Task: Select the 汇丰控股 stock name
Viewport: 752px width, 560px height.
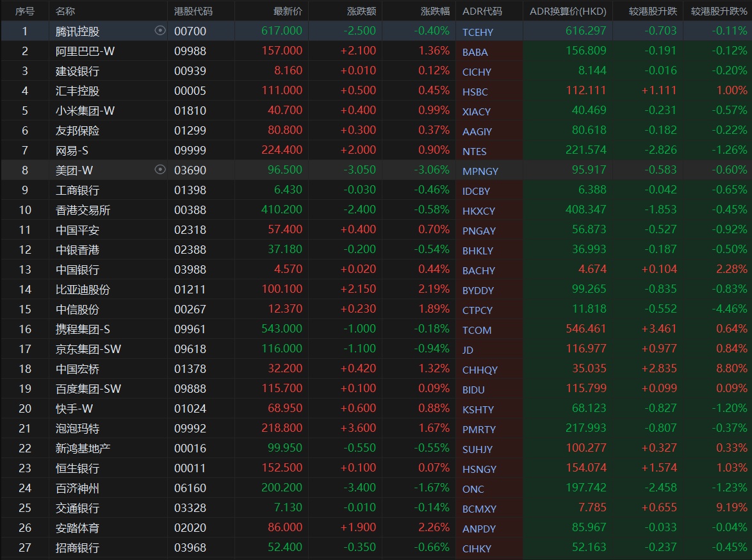Action: click(78, 91)
